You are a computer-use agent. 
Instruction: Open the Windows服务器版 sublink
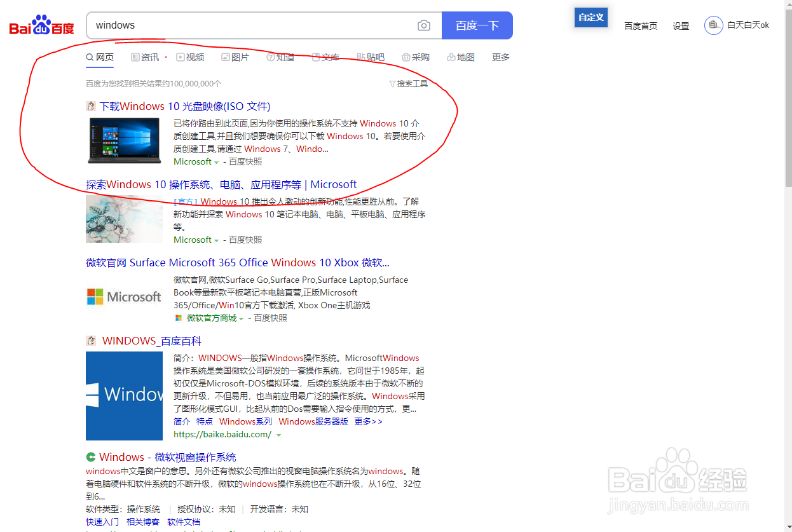tap(313, 421)
